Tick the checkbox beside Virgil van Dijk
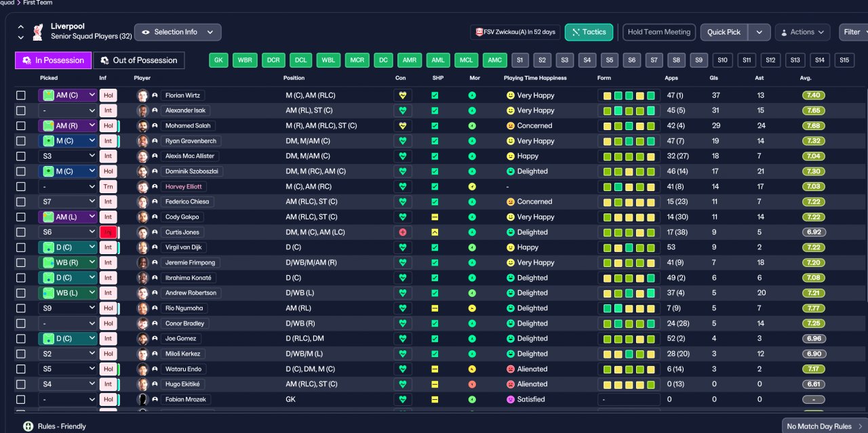This screenshot has width=868, height=433. click(21, 247)
